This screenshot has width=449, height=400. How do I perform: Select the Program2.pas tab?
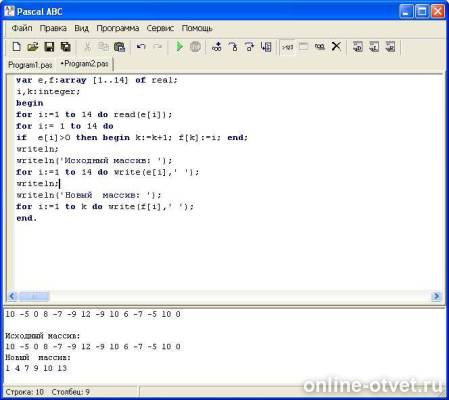coord(85,64)
